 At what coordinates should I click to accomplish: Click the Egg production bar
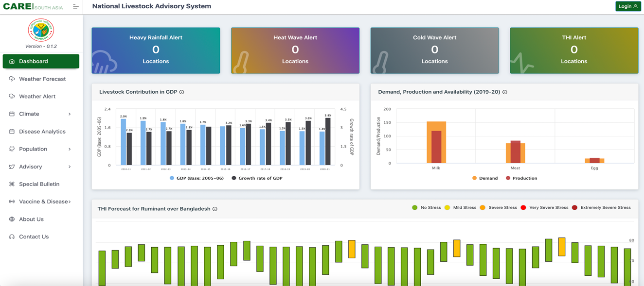(594, 160)
